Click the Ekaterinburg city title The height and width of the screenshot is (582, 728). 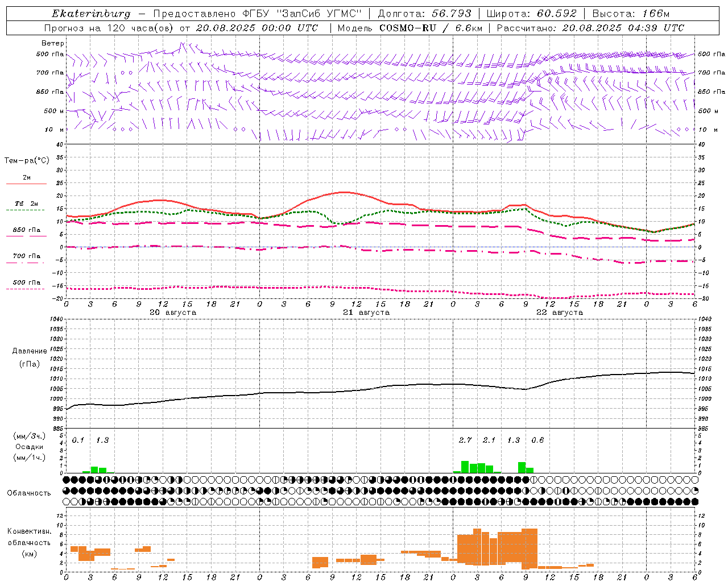click(91, 14)
